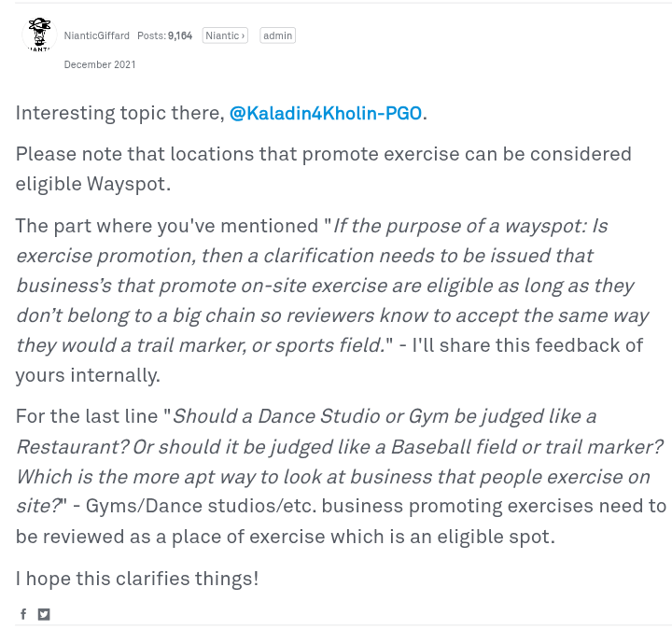Viewport: 672px width, 629px height.
Task: Click the 'Posts:' label beside the username
Action: (x=152, y=35)
